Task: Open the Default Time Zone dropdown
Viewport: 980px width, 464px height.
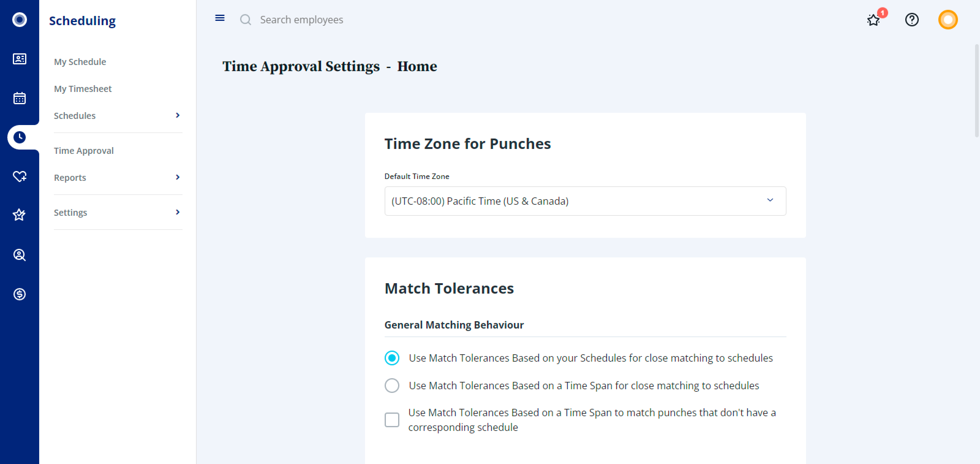Action: click(585, 201)
